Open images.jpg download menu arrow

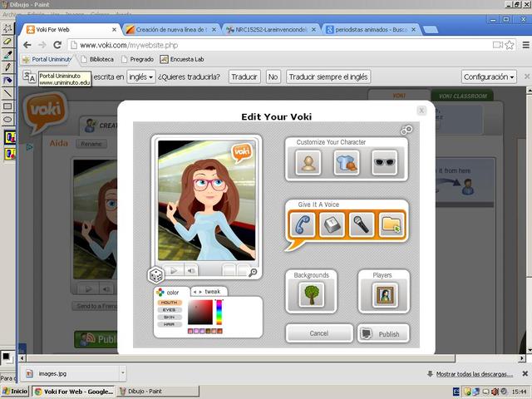(122, 373)
